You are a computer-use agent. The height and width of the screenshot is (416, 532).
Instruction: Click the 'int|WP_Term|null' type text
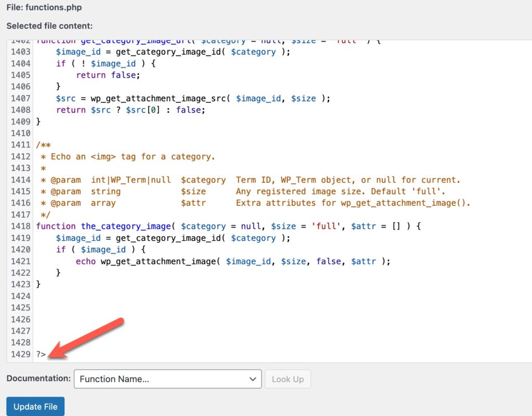(130, 180)
